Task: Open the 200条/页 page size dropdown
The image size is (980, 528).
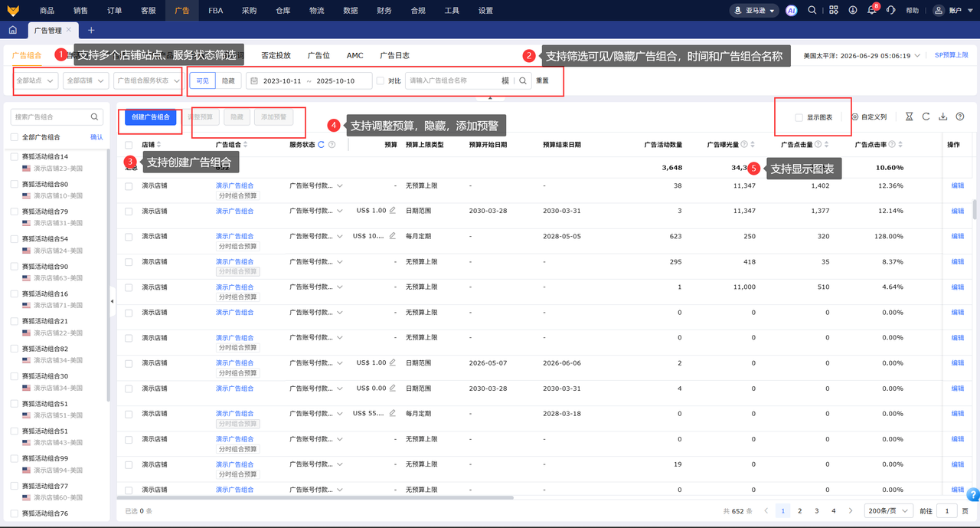Action: [888, 510]
